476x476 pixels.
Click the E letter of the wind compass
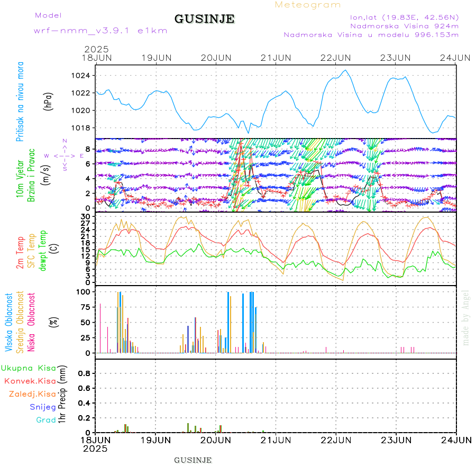pyautogui.click(x=81, y=155)
